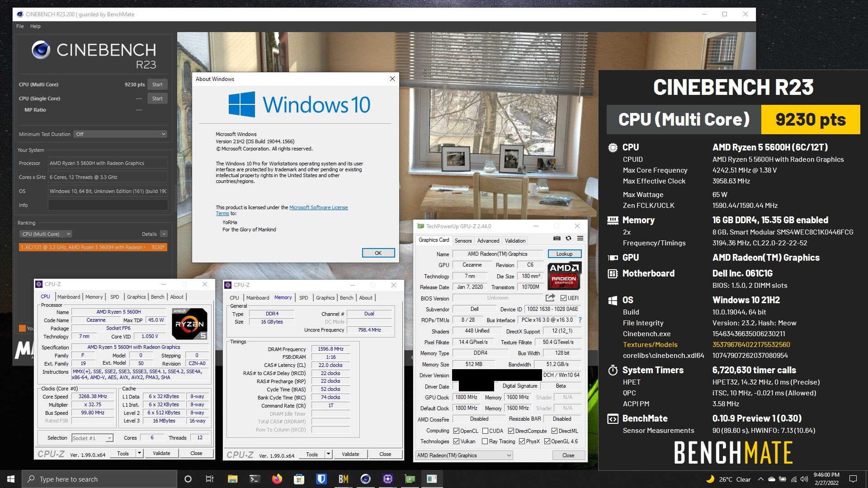The width and height of the screenshot is (868, 488).
Task: Open Mainboard tab in CPU-Z CPU window
Action: pyautogui.click(x=69, y=297)
